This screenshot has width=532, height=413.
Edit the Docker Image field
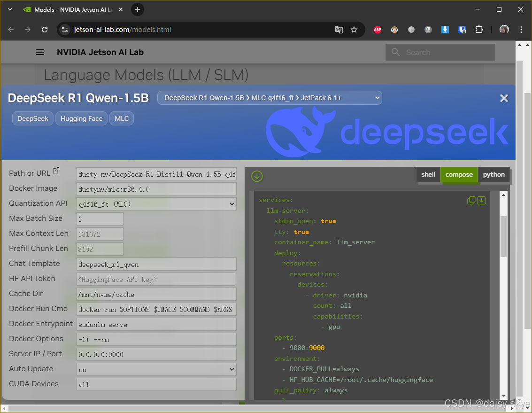pos(156,189)
